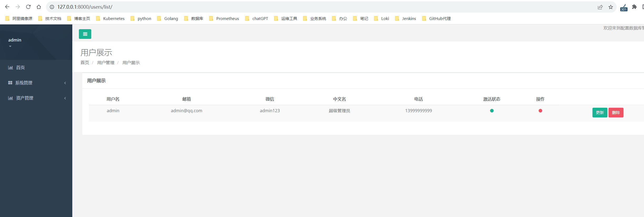Click the admin username in the sidebar header

coord(15,40)
